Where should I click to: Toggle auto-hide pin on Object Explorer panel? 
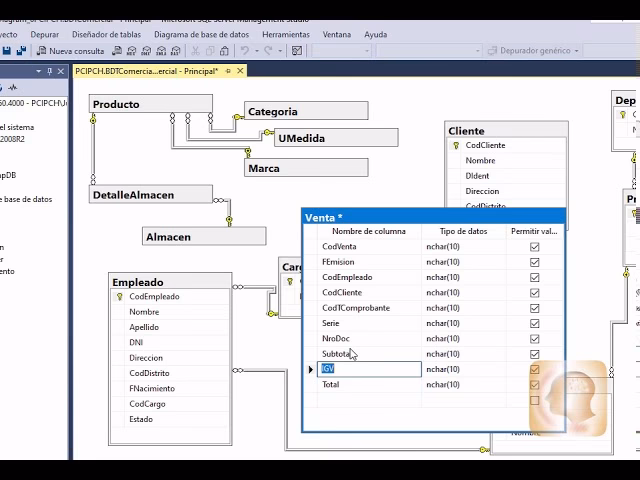(x=50, y=71)
